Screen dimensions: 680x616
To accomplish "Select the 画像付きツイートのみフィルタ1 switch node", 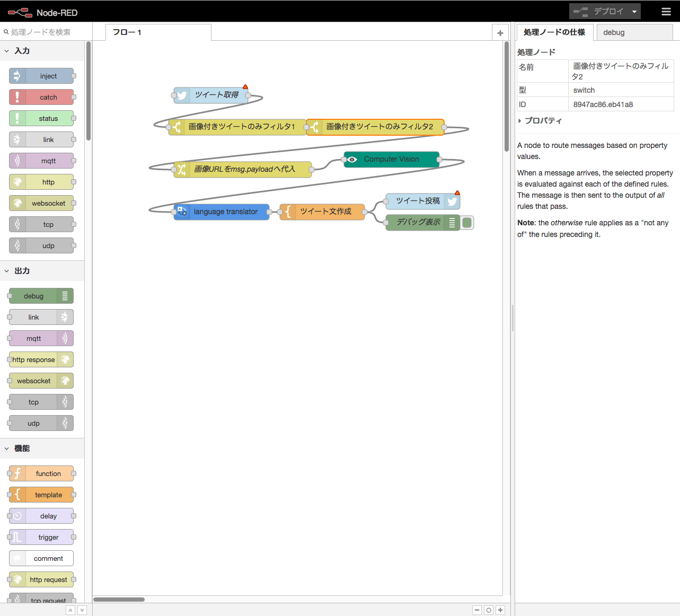I will 237,127.
